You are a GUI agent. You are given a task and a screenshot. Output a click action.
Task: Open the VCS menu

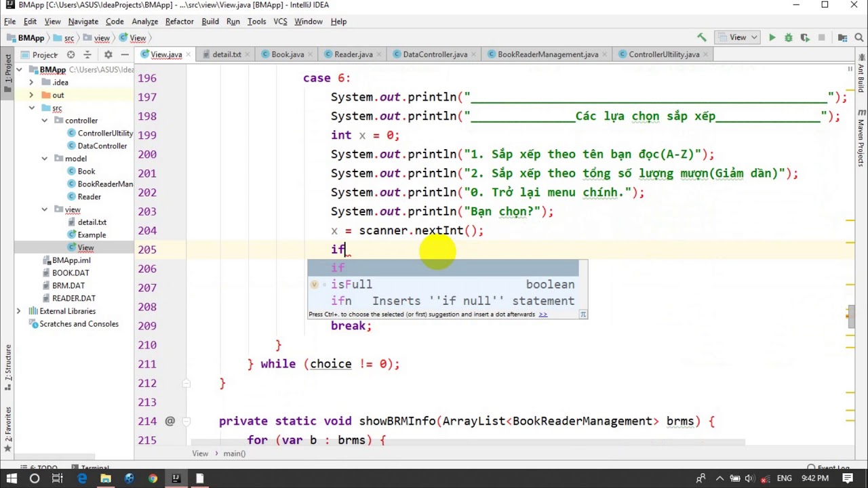pos(280,21)
